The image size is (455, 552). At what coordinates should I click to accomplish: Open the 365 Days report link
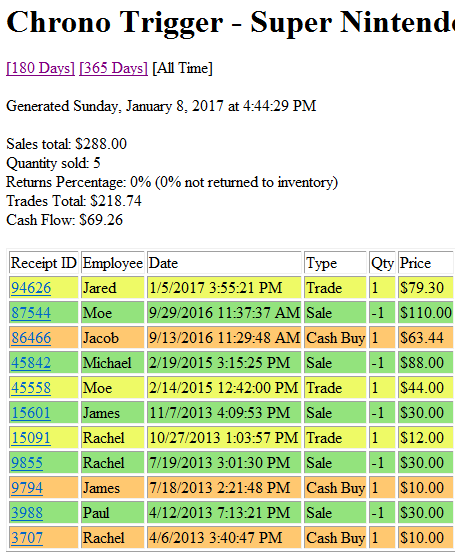tap(113, 68)
